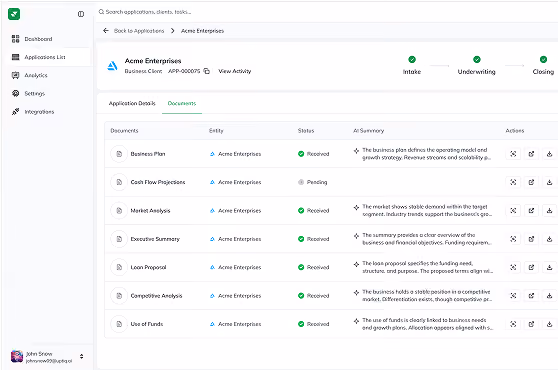This screenshot has width=558, height=370.
Task: Click Business Plan document name
Action: point(148,154)
